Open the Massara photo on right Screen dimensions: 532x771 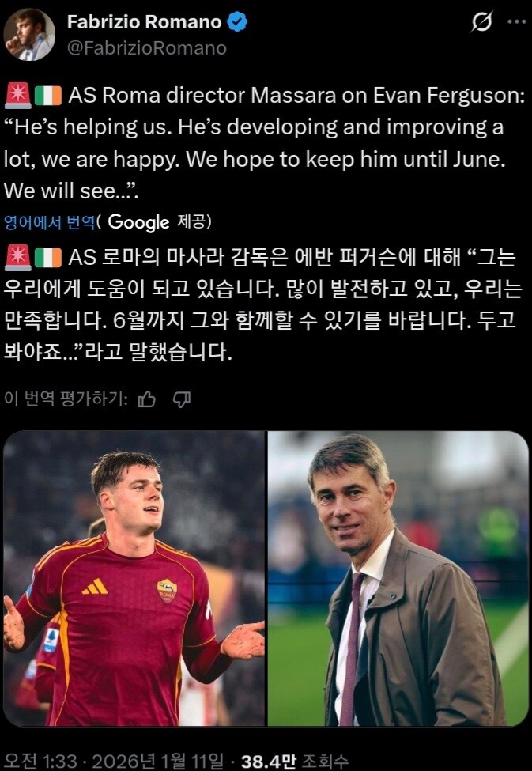click(398, 578)
